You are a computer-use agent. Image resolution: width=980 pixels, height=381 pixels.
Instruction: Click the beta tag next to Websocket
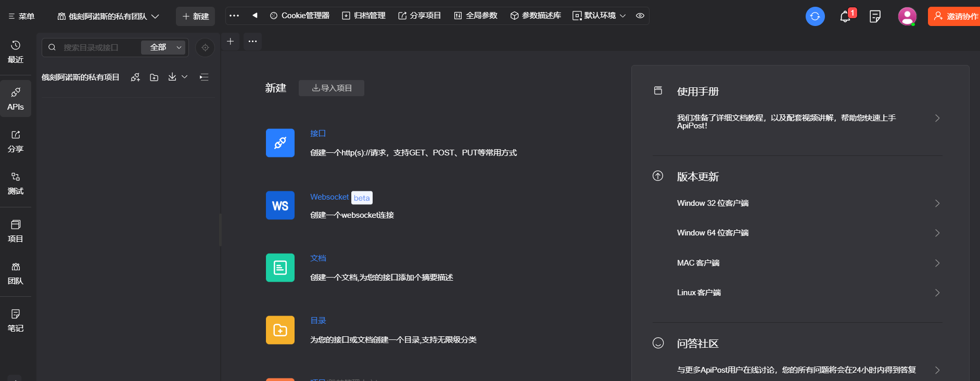pyautogui.click(x=362, y=198)
